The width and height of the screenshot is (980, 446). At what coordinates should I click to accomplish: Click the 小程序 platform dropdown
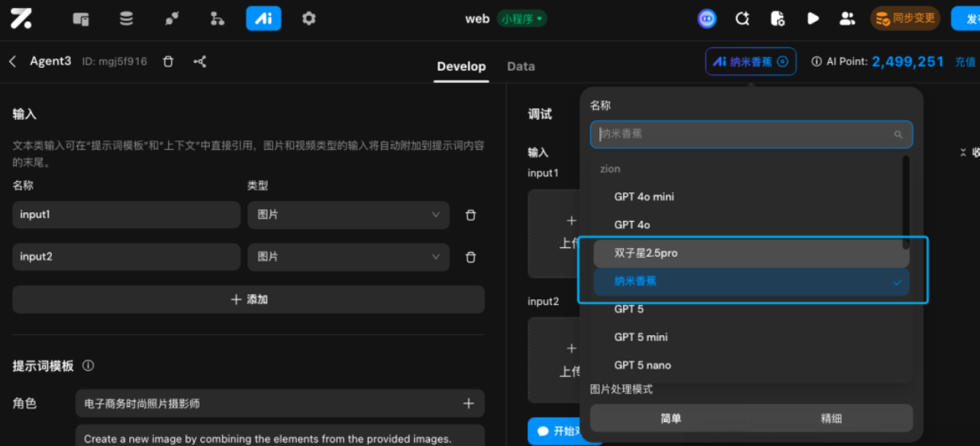[x=522, y=18]
